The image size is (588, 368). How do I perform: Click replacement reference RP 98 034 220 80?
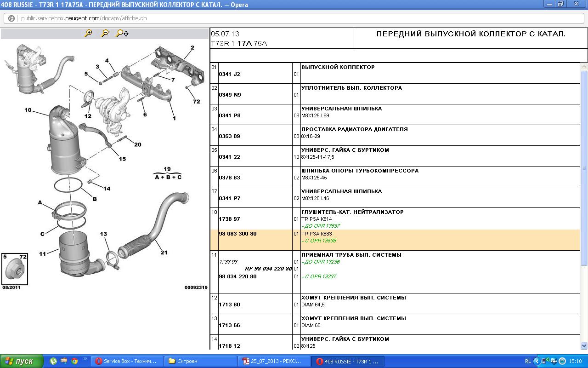tap(268, 269)
